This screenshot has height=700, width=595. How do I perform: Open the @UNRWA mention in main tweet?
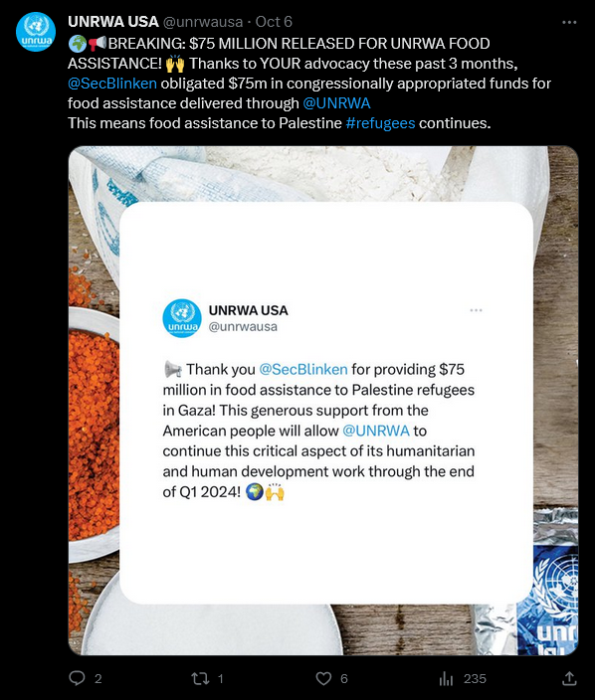click(337, 103)
